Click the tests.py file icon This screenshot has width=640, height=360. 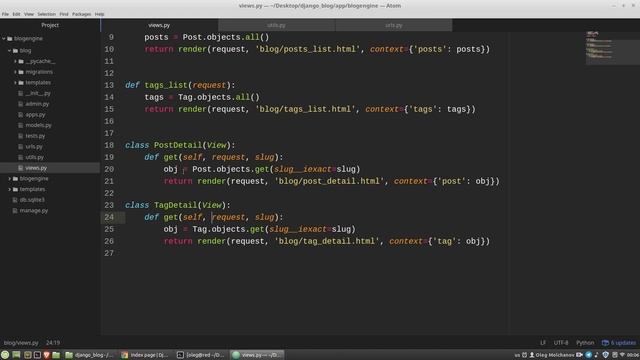pos(20,136)
